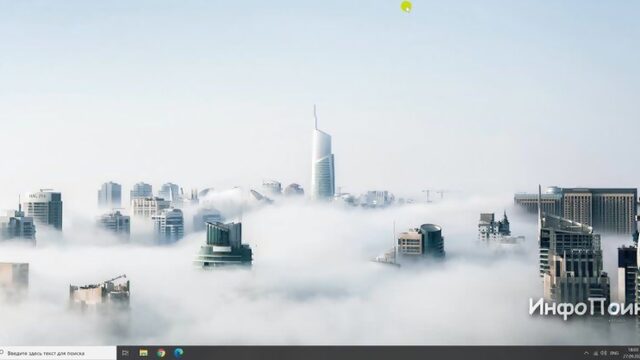640x360 pixels.
Task: Open the network status tray icon
Action: coord(596,353)
